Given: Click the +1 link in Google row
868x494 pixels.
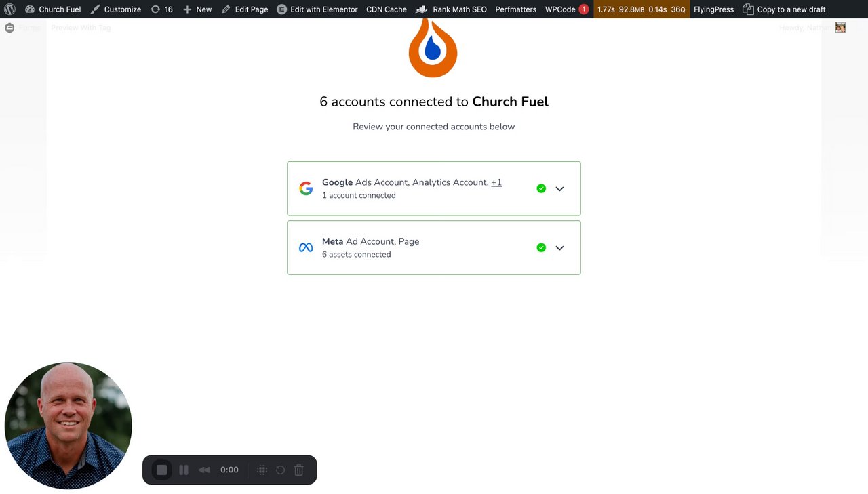Looking at the screenshot, I should (496, 182).
